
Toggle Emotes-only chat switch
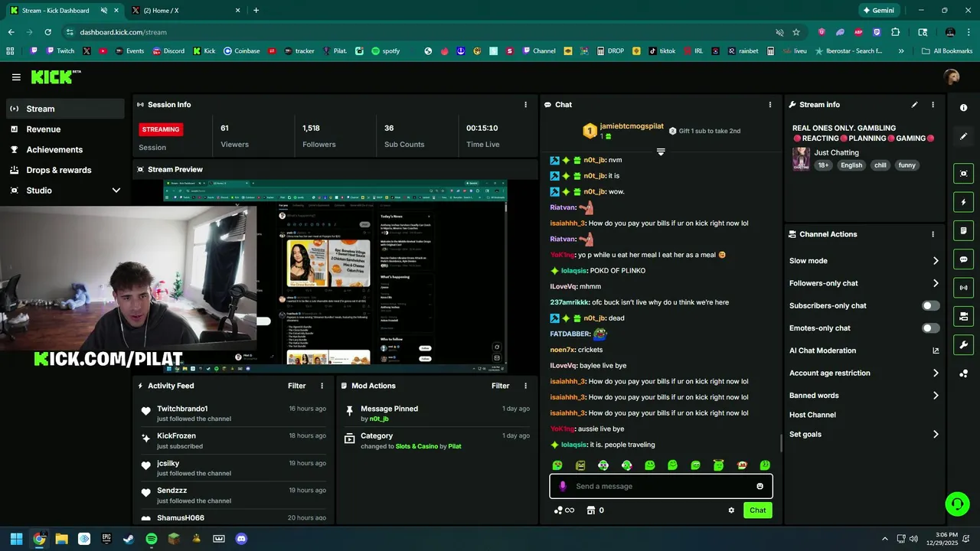click(930, 328)
